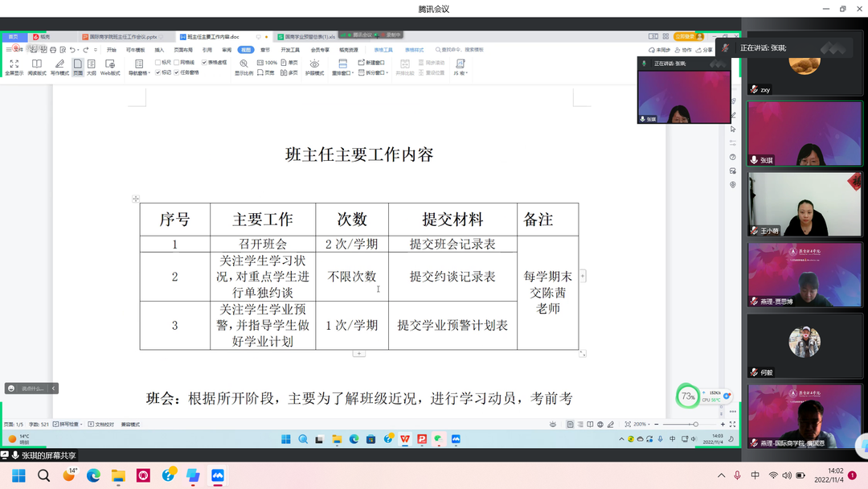Click the 全屏显示 fullscreen icon
The image size is (868, 489).
tap(14, 64)
